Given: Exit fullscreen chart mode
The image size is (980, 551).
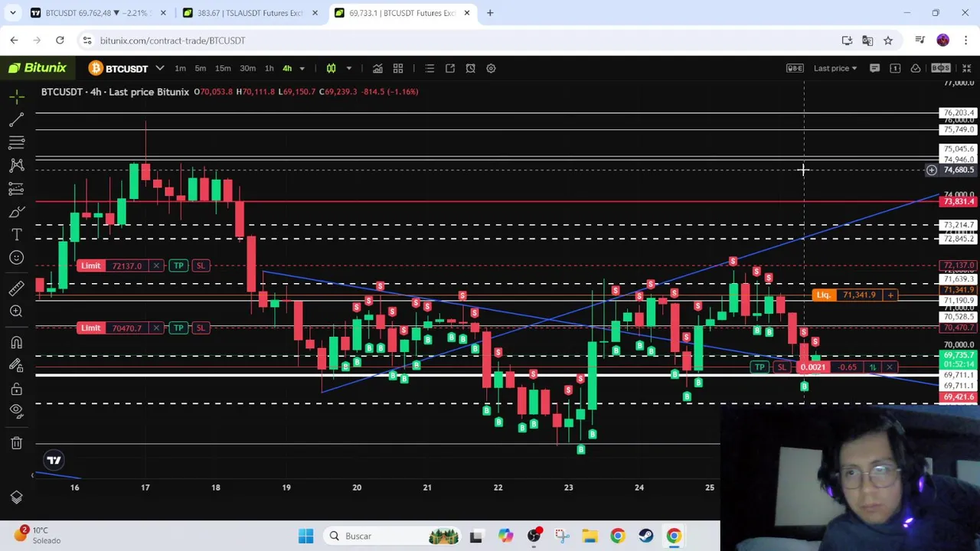Looking at the screenshot, I should coord(966,68).
